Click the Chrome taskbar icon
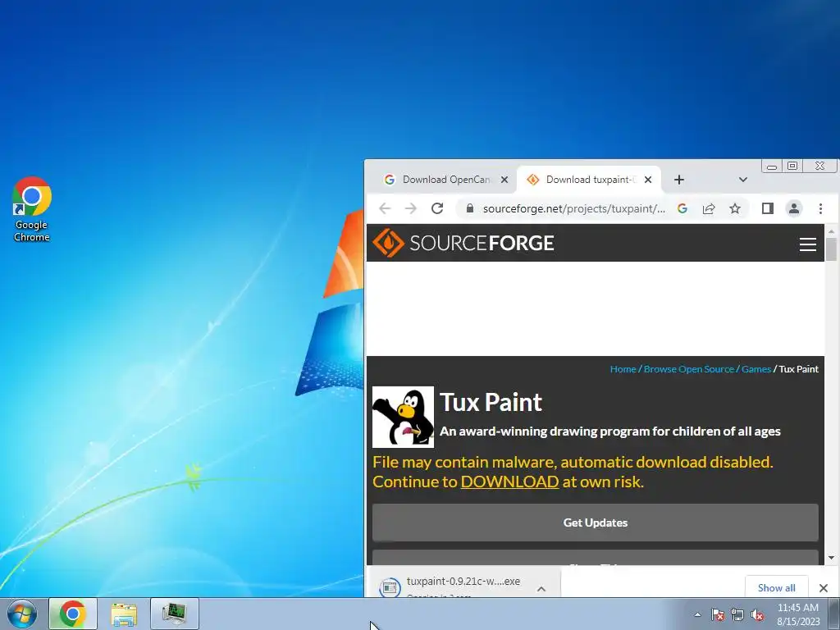The height and width of the screenshot is (630, 840). pos(73,614)
